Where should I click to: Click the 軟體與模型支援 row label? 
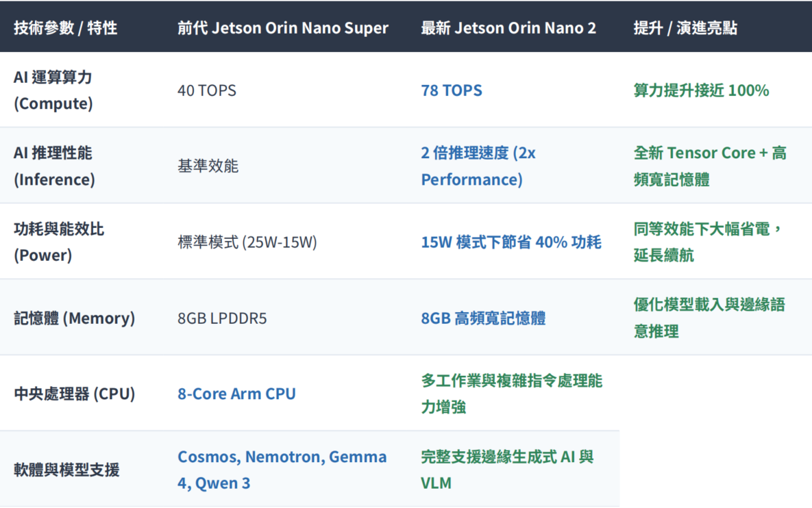pos(66,470)
